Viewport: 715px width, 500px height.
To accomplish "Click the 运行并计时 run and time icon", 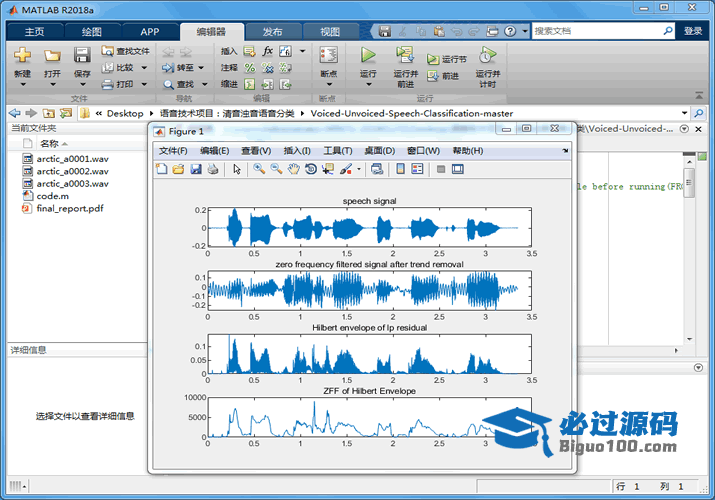I will click(487, 55).
